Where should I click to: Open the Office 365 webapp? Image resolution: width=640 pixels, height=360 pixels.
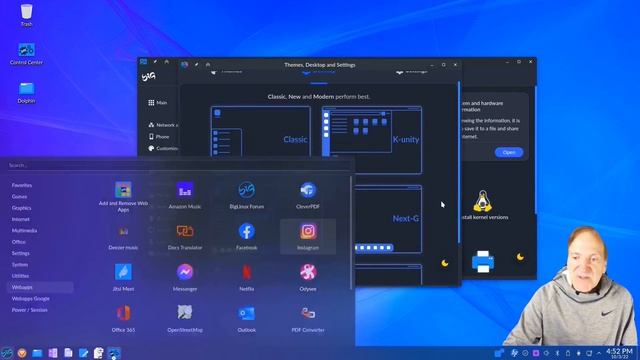click(x=123, y=319)
